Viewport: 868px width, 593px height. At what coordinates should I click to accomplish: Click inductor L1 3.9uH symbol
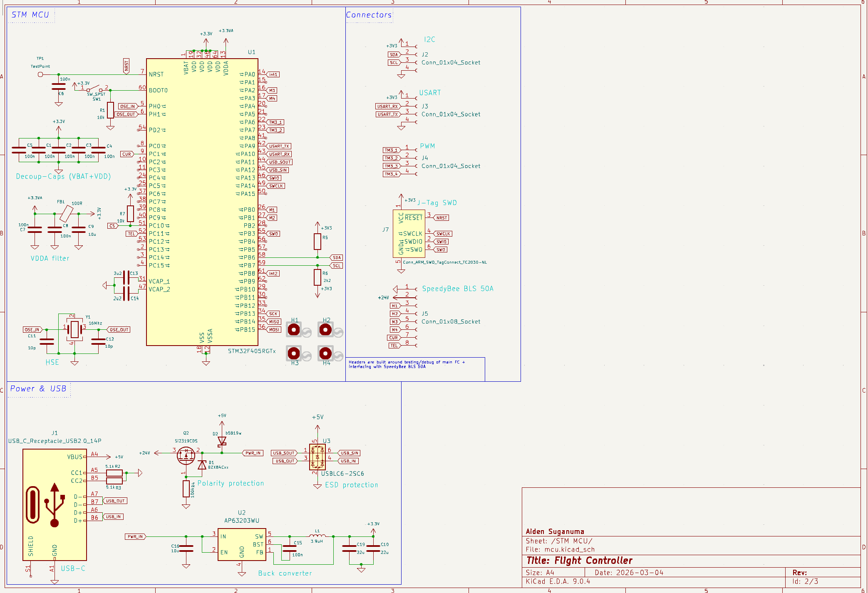tap(317, 536)
